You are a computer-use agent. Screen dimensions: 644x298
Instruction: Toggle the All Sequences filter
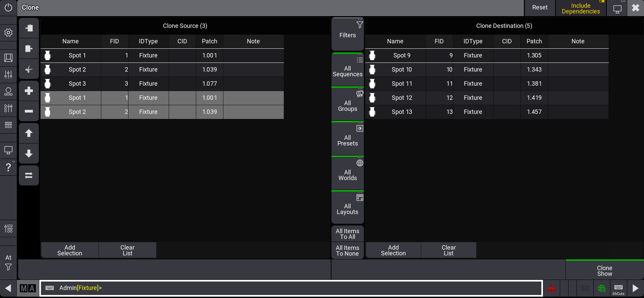pyautogui.click(x=347, y=70)
